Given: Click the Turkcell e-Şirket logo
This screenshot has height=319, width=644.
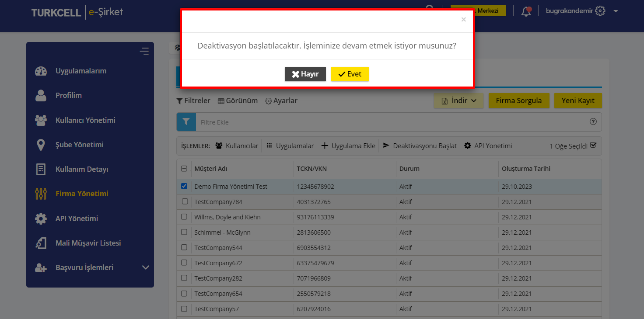Looking at the screenshot, I should tap(77, 12).
